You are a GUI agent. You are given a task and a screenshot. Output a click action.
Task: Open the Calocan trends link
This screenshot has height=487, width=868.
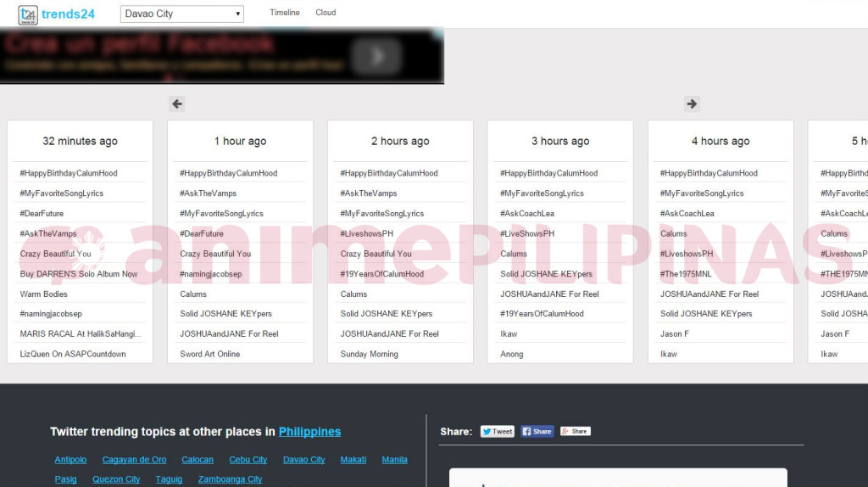click(x=197, y=460)
